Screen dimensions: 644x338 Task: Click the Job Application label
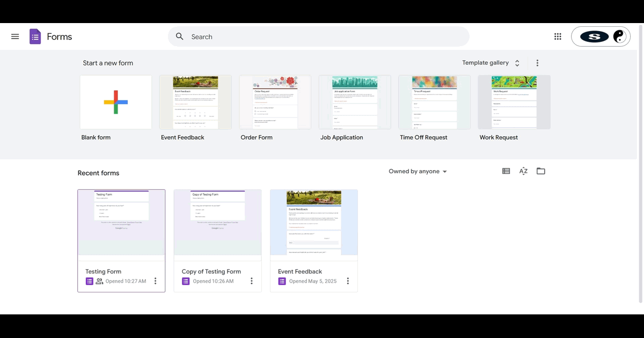click(342, 137)
